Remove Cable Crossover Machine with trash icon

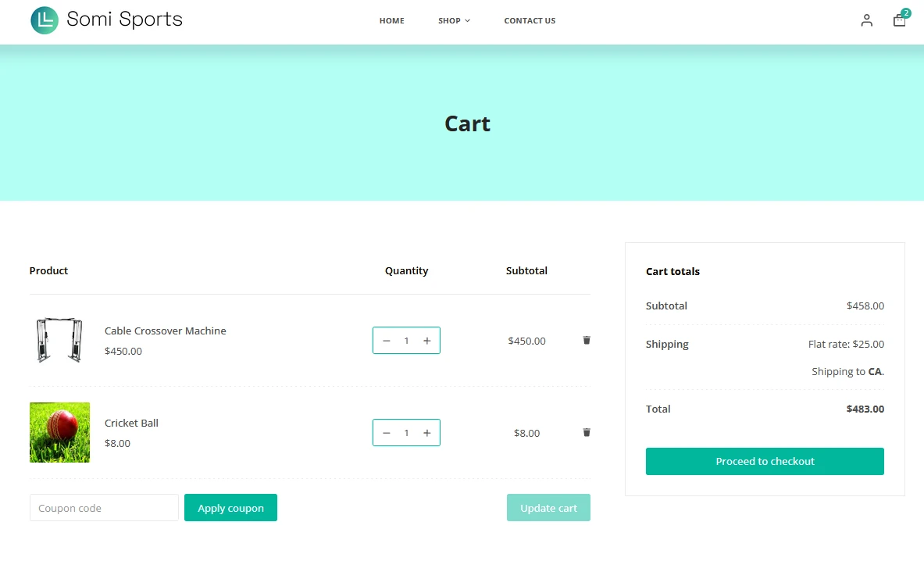click(587, 340)
